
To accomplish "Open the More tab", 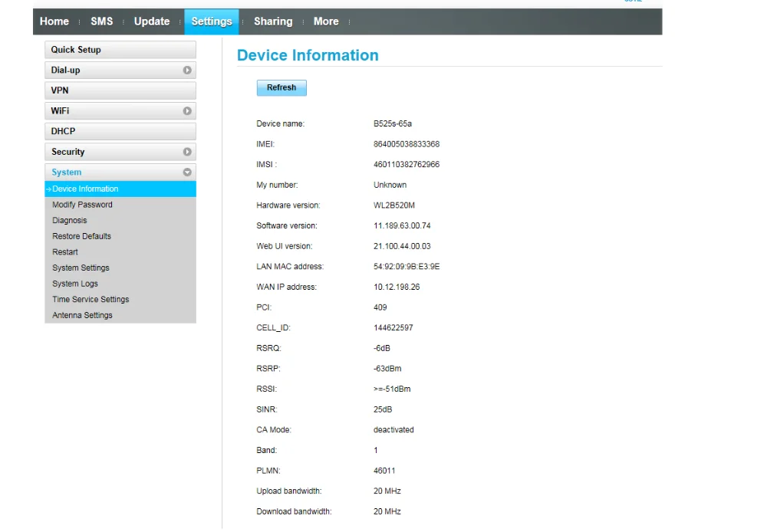I will tap(326, 21).
